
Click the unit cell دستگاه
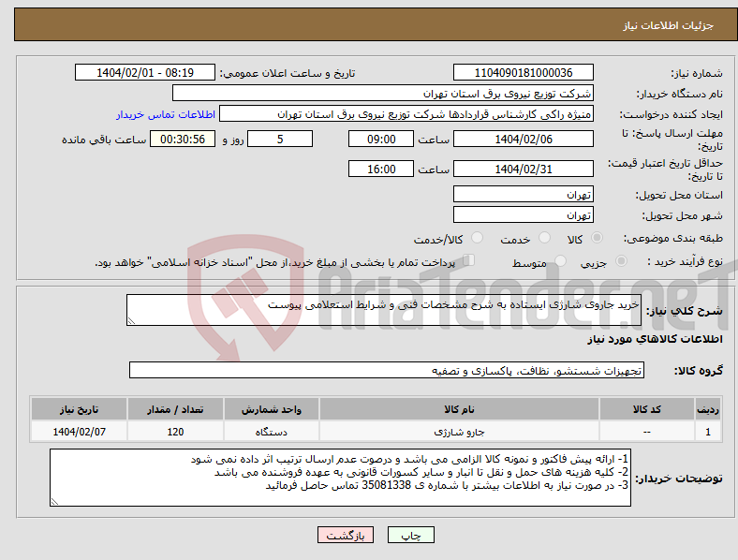pos(272,432)
